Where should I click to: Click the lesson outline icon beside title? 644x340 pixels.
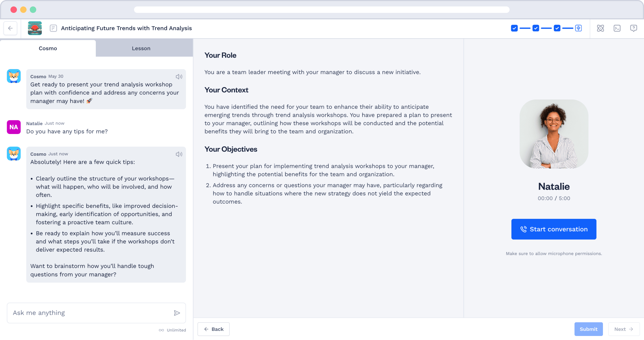click(x=53, y=28)
